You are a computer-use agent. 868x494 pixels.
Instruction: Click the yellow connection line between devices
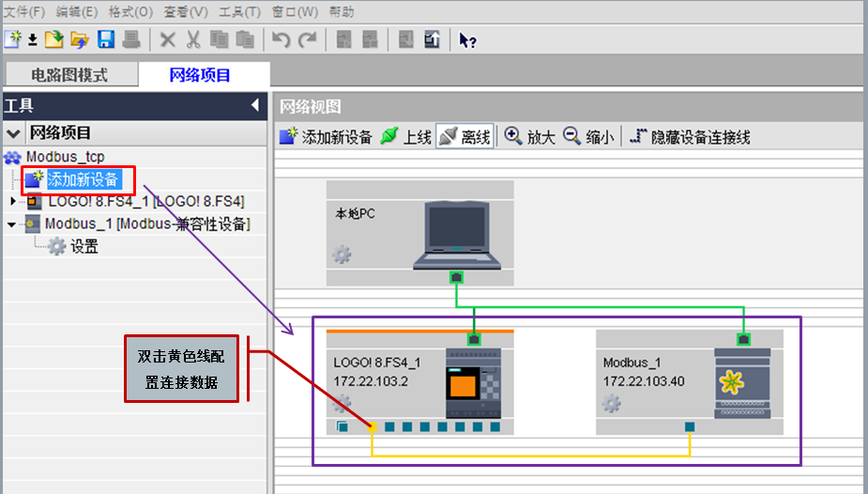(531, 455)
